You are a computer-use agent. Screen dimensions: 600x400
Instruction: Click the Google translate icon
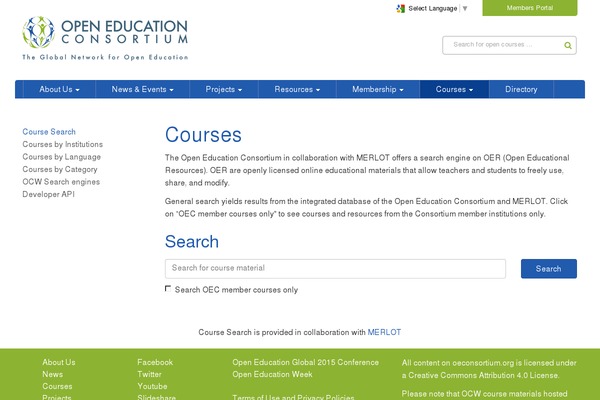pos(400,8)
